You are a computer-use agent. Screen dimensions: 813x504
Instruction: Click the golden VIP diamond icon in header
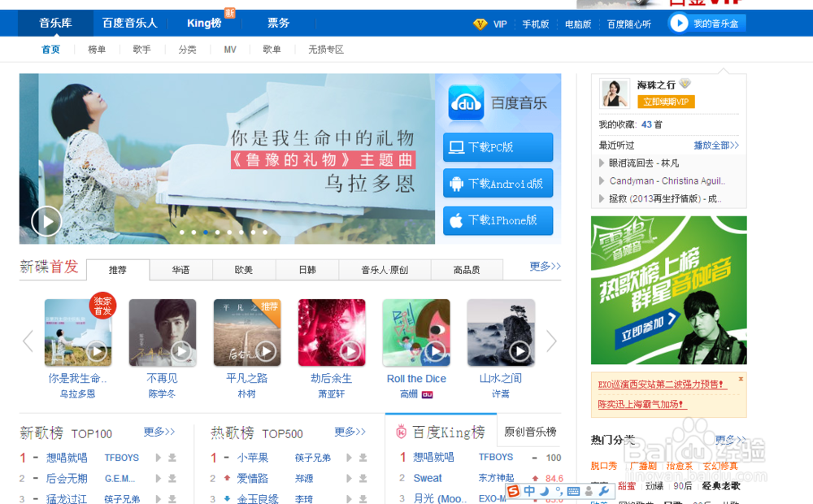(x=480, y=24)
